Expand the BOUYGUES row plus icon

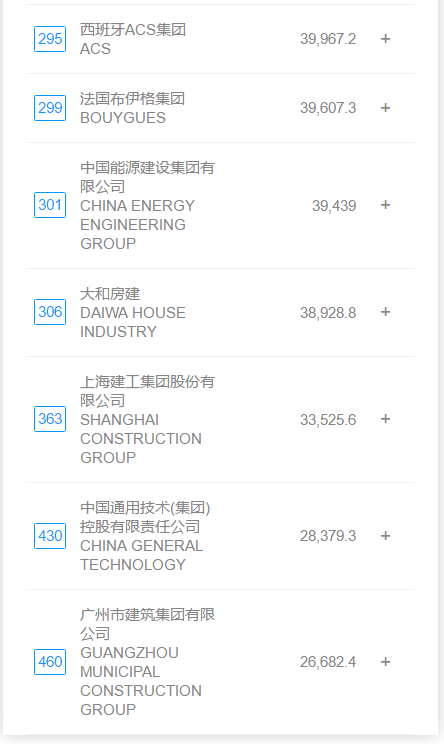(x=386, y=108)
